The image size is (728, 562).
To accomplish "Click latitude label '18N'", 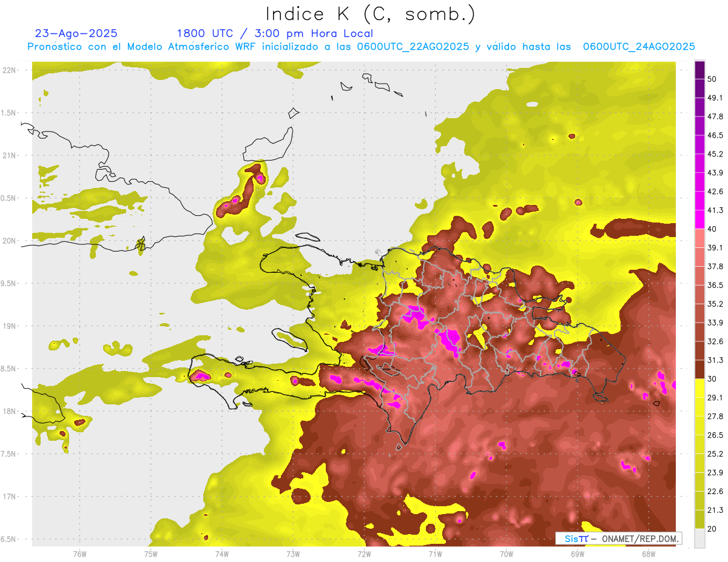I will tap(8, 412).
